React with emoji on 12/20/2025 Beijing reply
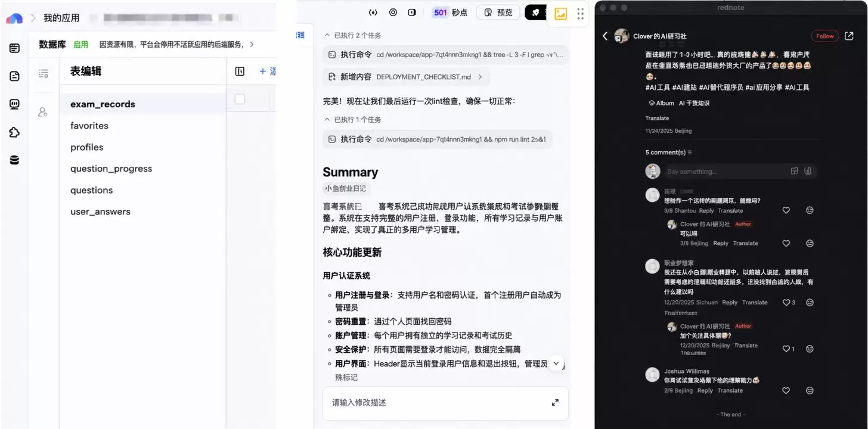This screenshot has width=868, height=429. pos(810,349)
